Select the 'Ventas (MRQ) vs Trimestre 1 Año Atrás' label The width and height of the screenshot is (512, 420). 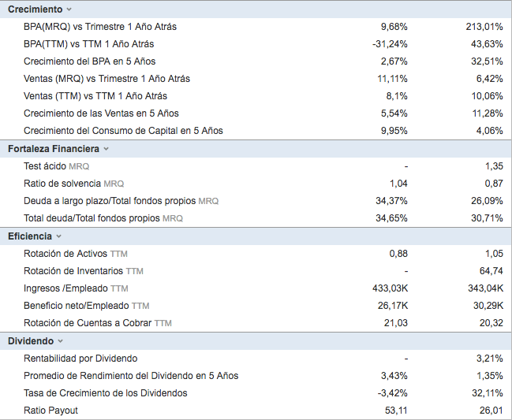[x=107, y=79]
